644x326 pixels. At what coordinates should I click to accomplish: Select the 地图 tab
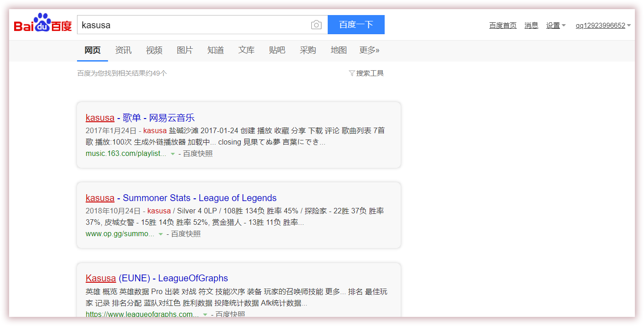tap(339, 50)
